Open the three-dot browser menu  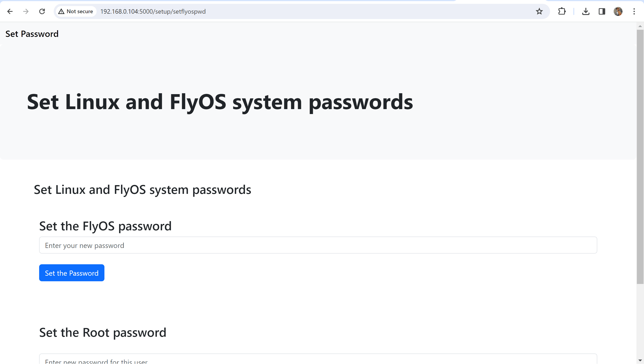click(x=634, y=11)
